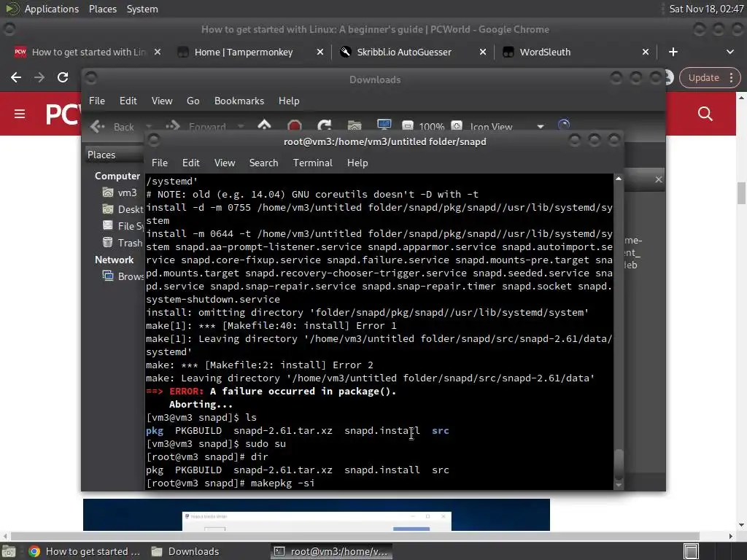Reload the PCWorld page in Chrome
Viewport: 747px width, 560px height.
point(63,77)
